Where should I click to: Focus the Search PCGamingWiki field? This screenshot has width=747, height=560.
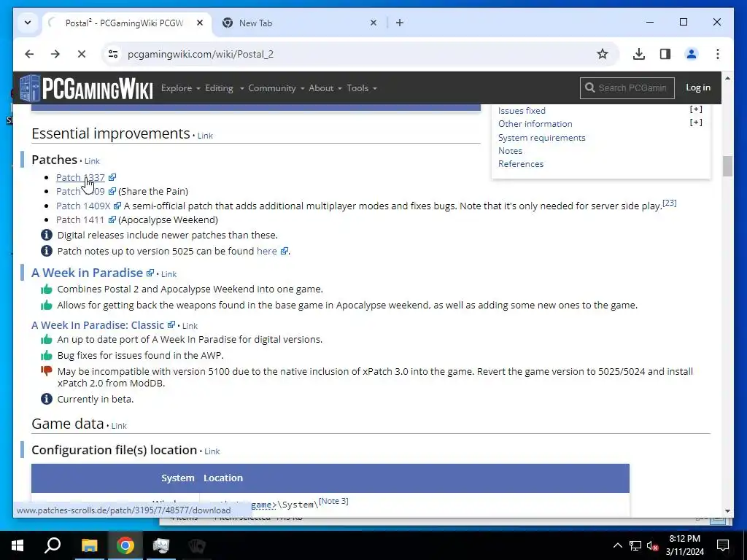pyautogui.click(x=627, y=88)
